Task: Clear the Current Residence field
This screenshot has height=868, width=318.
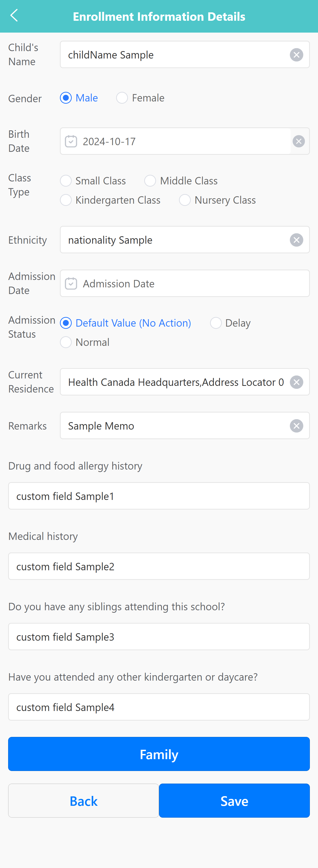Action: click(296, 382)
